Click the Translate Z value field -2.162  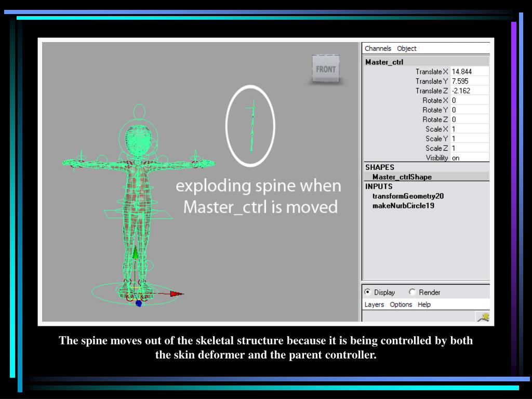coord(470,90)
